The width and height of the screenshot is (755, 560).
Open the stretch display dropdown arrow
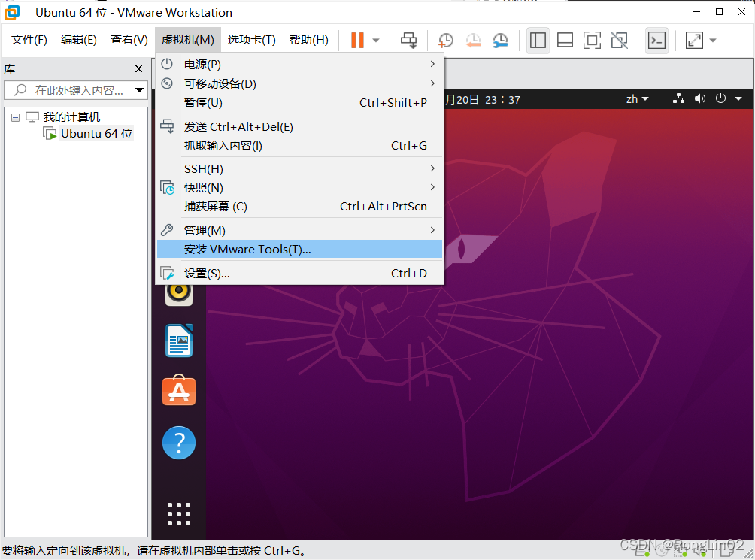713,41
